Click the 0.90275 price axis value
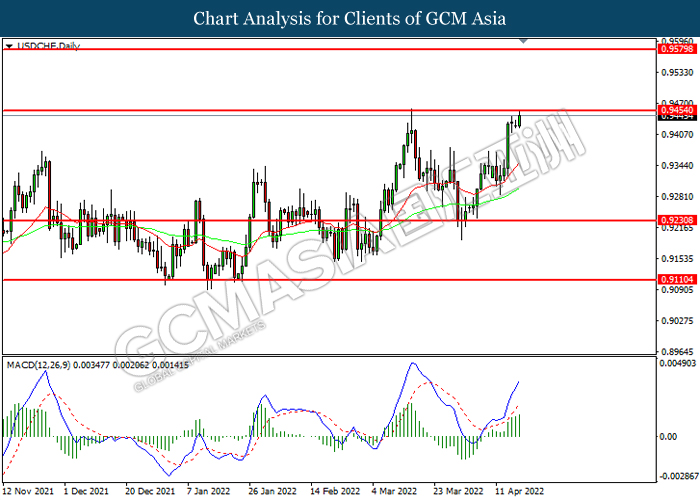 coord(677,321)
